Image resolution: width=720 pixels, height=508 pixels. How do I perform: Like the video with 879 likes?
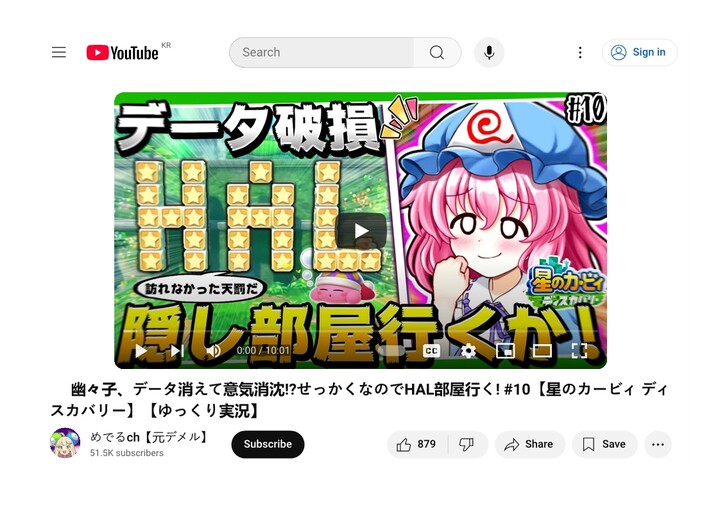(417, 444)
